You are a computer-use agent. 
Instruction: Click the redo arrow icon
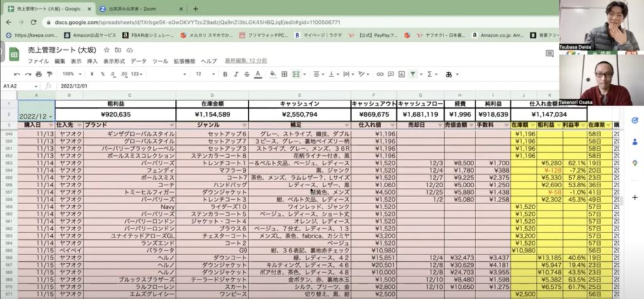point(28,74)
